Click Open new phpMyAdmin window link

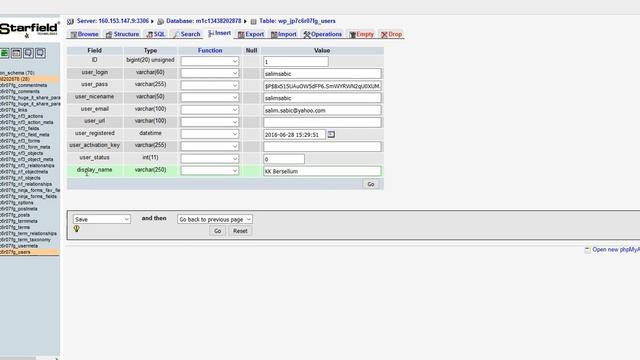(x=616, y=249)
